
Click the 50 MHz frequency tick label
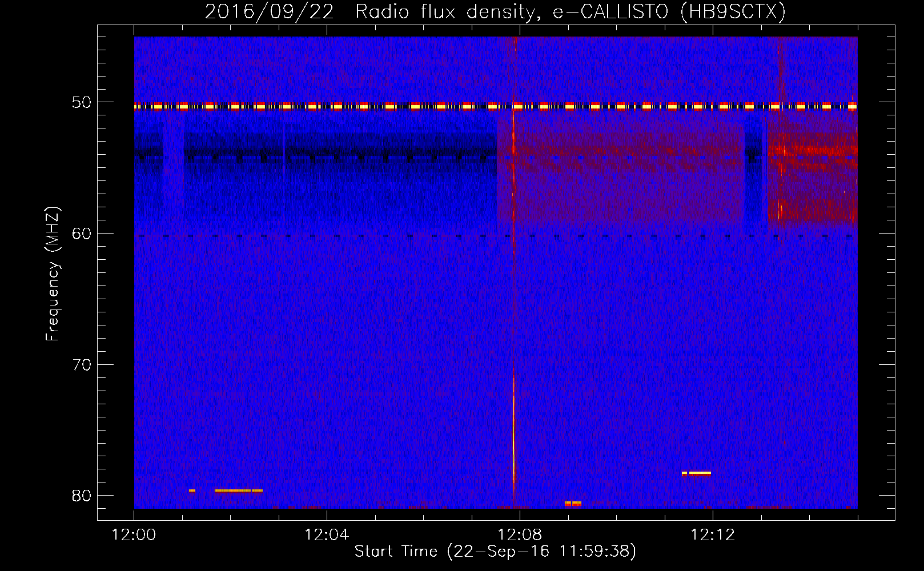(82, 103)
